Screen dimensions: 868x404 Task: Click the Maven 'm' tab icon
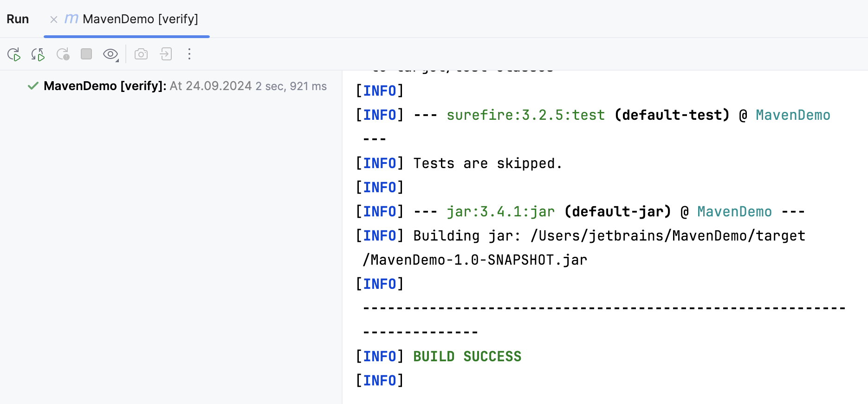[x=71, y=19]
